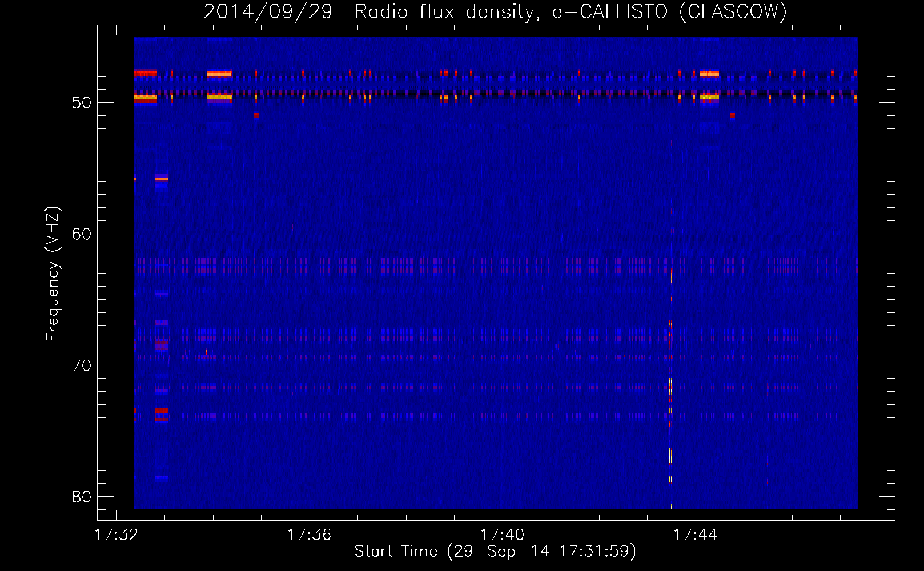Click the frequency tick label 50
The height and width of the screenshot is (571, 924).
click(x=82, y=103)
